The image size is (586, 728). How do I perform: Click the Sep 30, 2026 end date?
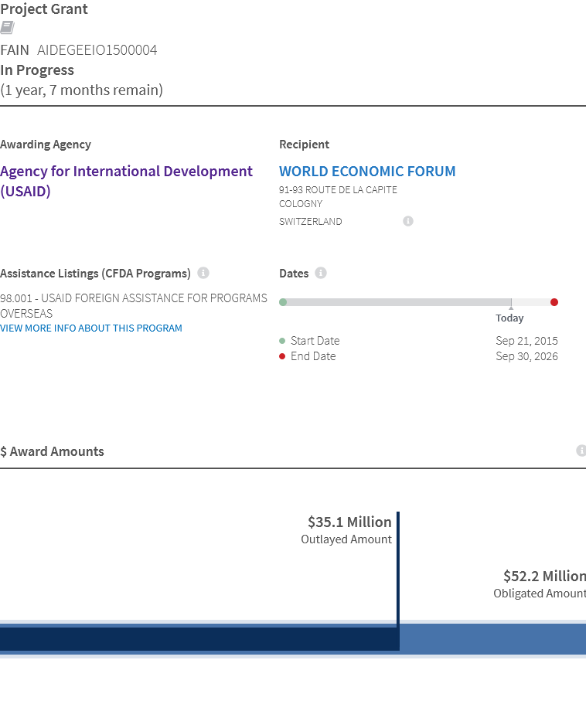tap(526, 356)
